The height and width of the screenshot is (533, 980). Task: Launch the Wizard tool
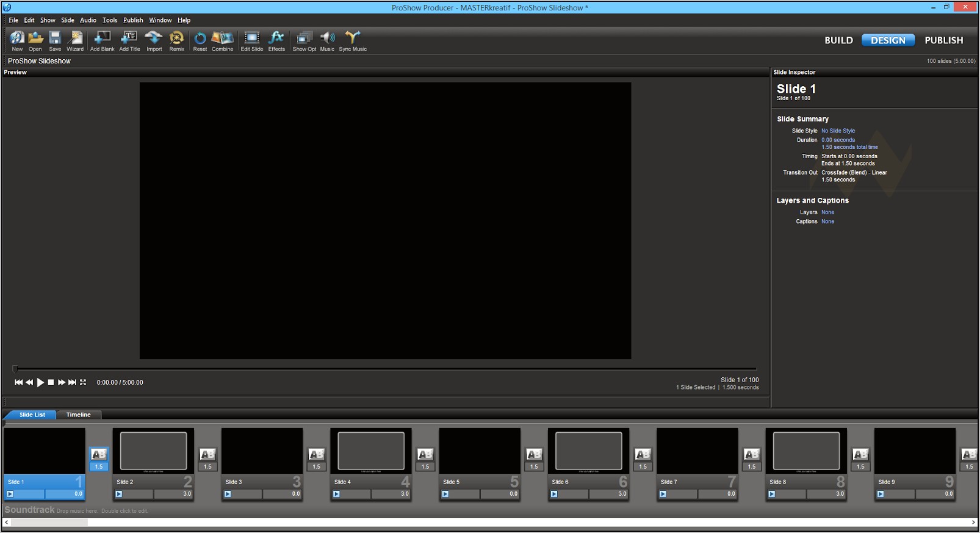(x=75, y=41)
